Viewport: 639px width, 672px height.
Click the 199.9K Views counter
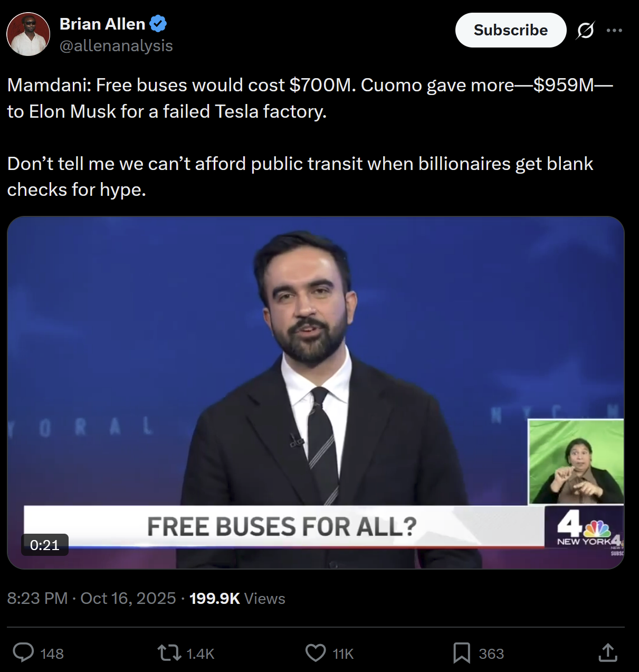[x=237, y=598]
